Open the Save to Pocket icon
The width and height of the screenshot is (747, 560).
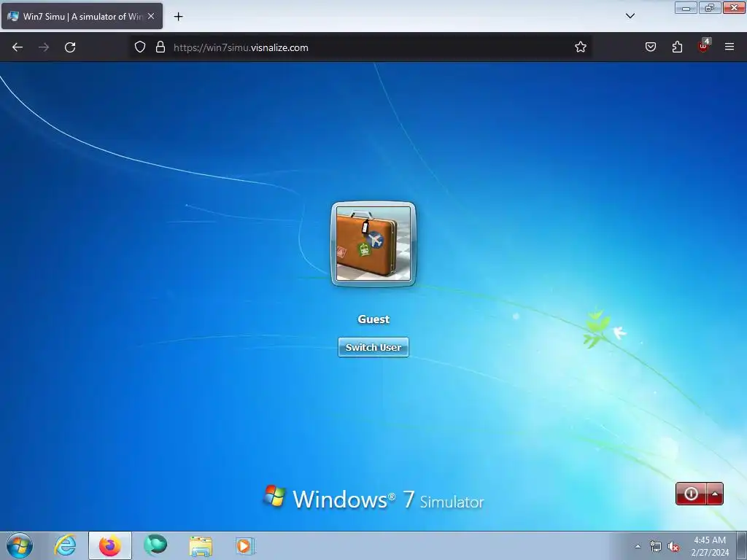[x=650, y=47]
